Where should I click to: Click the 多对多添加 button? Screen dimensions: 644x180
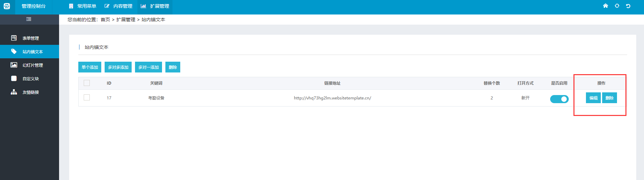[x=118, y=67]
